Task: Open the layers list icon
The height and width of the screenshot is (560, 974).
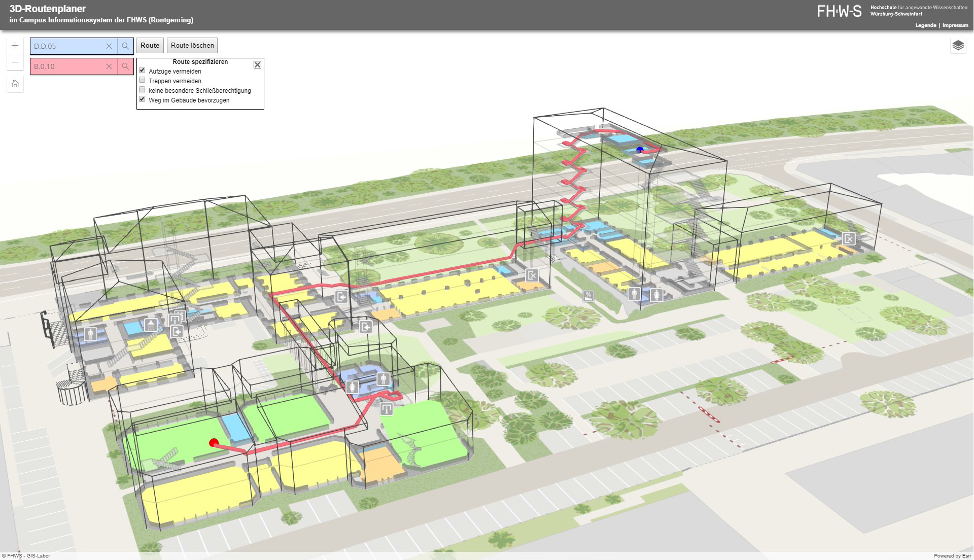Action: pos(958,46)
